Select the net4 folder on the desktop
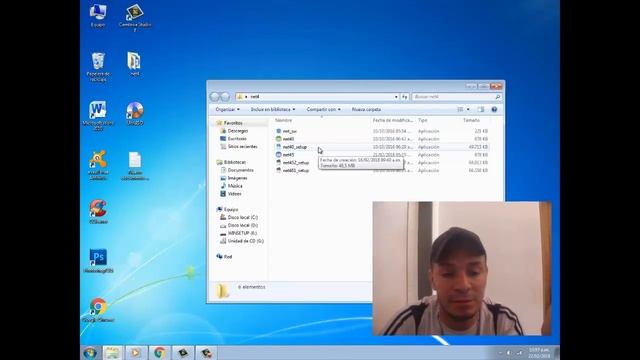640x360 pixels. pyautogui.click(x=134, y=64)
